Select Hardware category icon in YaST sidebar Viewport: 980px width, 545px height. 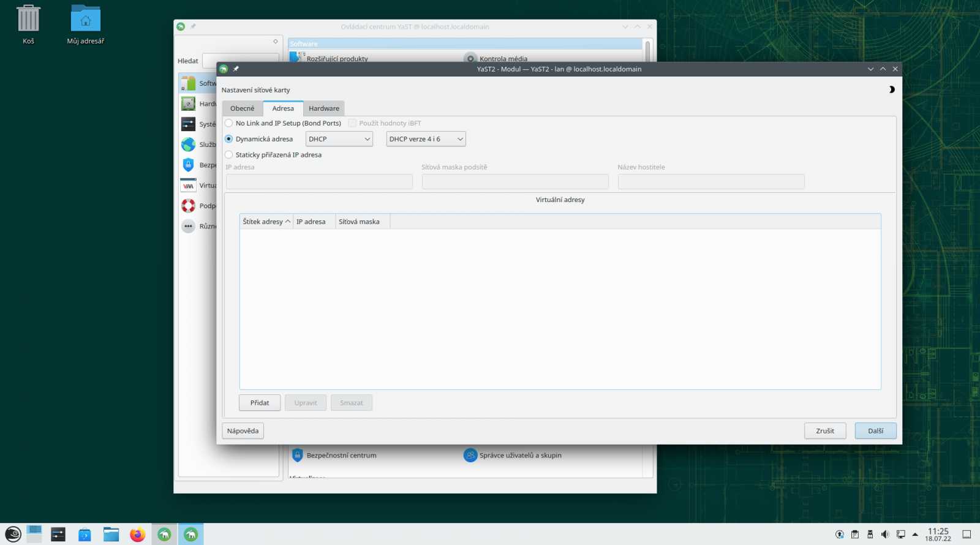[188, 103]
